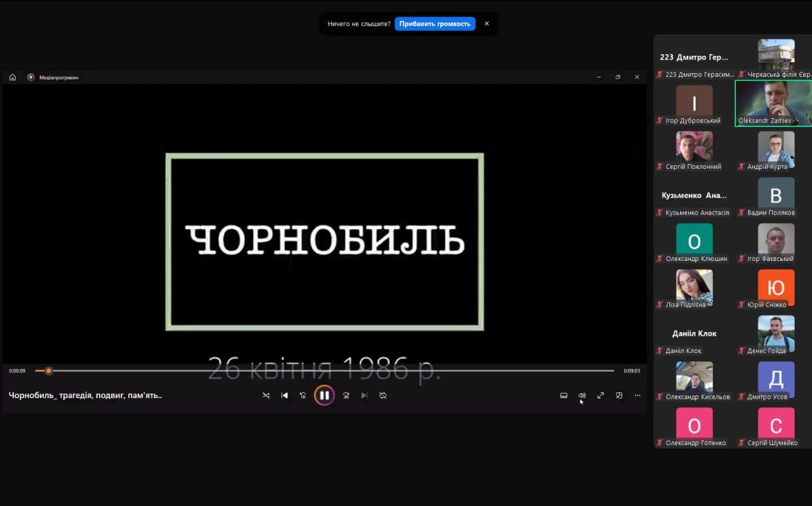Viewport: 812px width, 506px height.
Task: Toggle shuffle in the media player
Action: 266,396
